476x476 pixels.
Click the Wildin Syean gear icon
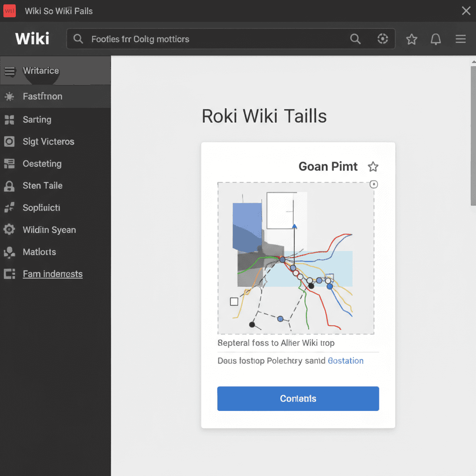(x=9, y=230)
